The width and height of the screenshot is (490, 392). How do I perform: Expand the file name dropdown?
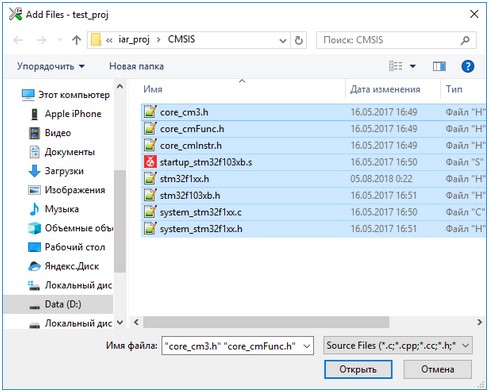coord(307,346)
